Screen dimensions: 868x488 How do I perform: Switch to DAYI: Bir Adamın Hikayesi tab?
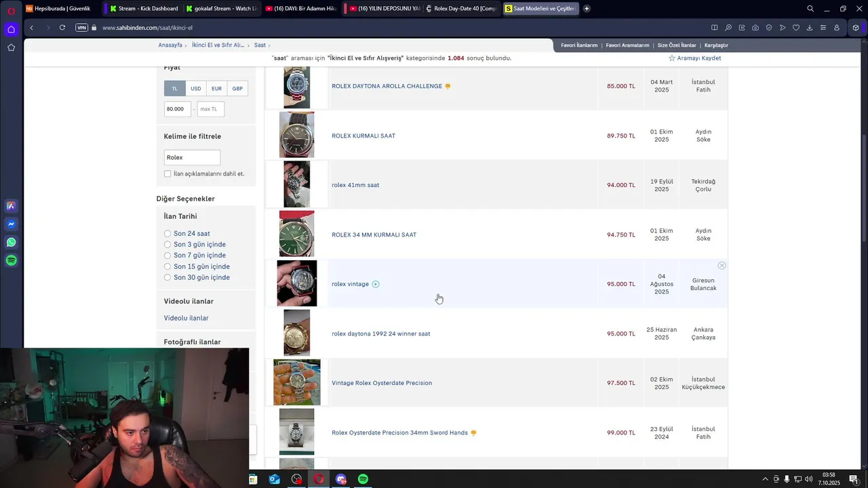301,9
